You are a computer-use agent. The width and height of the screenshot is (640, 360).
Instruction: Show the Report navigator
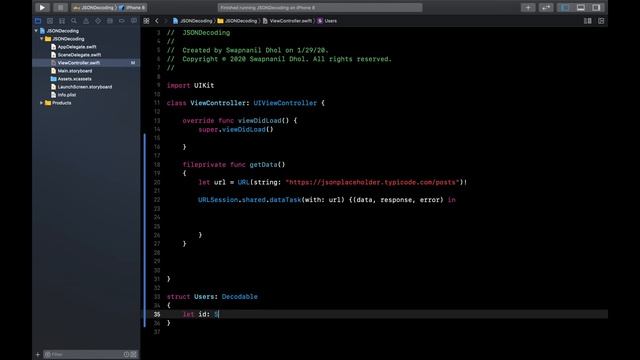pos(134,20)
